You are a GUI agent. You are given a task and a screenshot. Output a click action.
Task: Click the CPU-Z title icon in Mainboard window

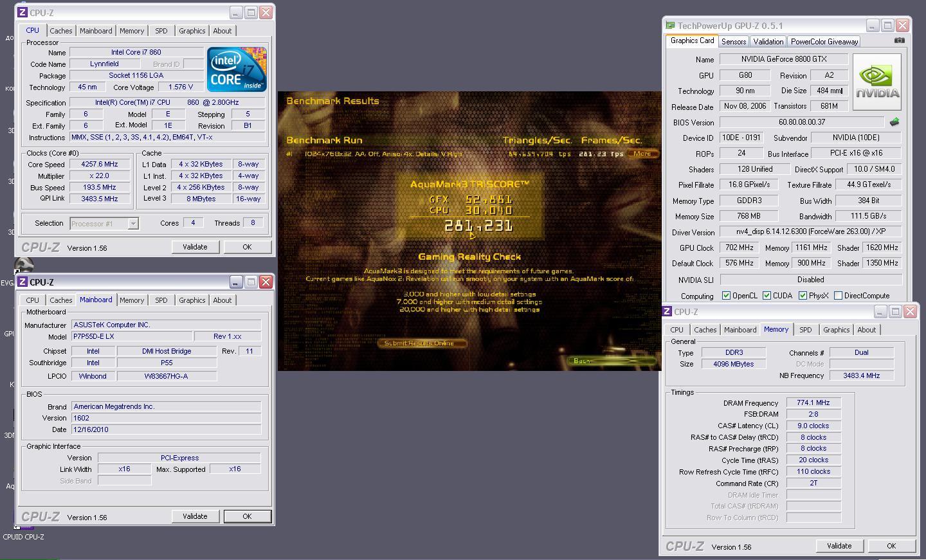click(22, 282)
